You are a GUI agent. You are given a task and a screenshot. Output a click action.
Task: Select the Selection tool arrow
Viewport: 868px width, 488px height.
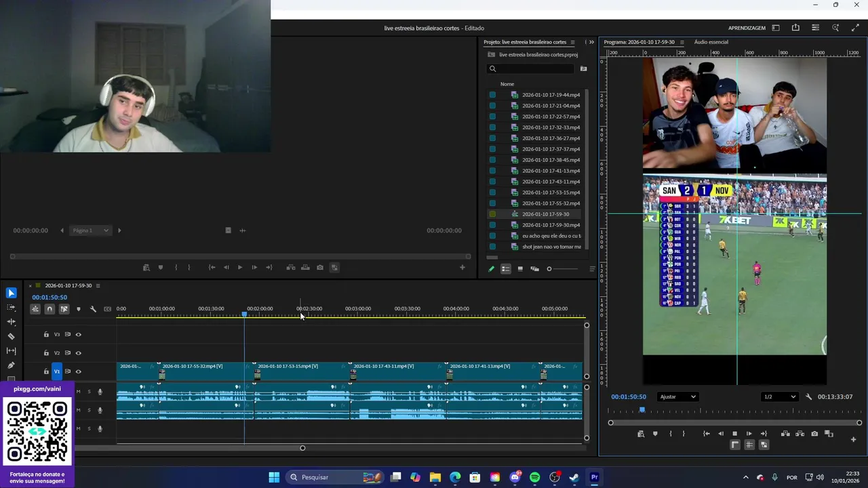tap(11, 293)
